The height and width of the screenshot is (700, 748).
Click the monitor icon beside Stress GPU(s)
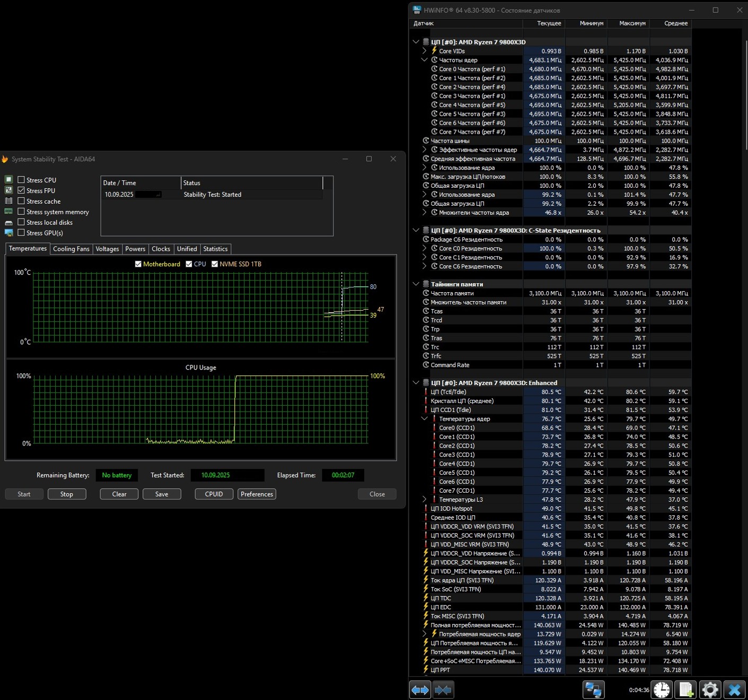pos(8,233)
